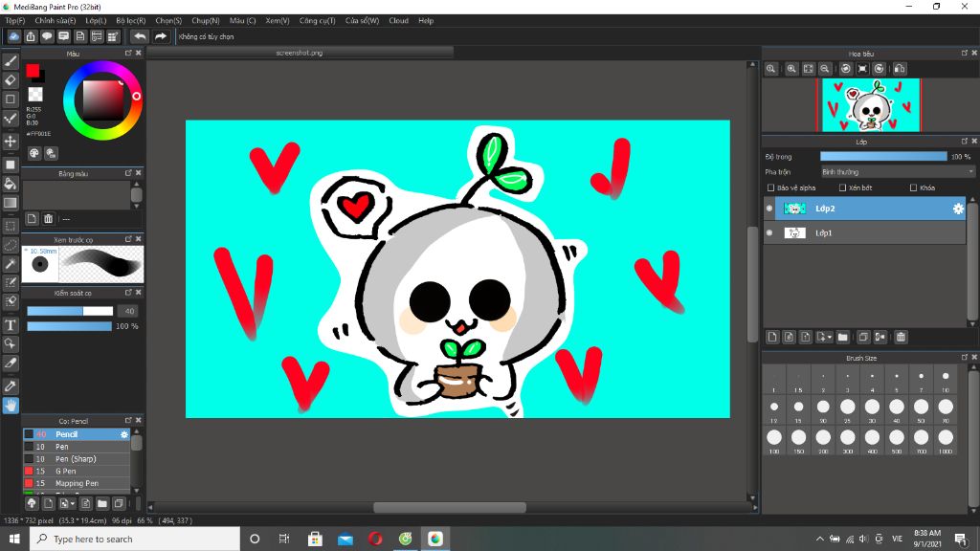Create new layer in layer panel
Viewport: 980px width, 551px height.
click(772, 337)
